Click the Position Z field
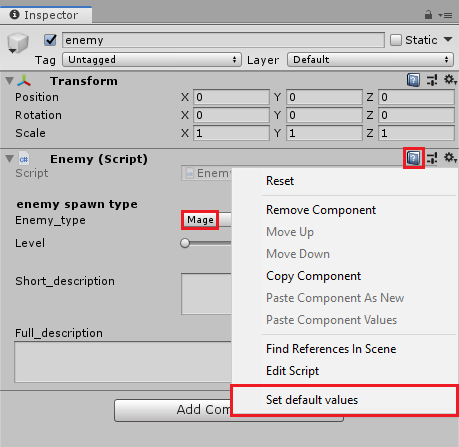459x447 pixels. [416, 97]
